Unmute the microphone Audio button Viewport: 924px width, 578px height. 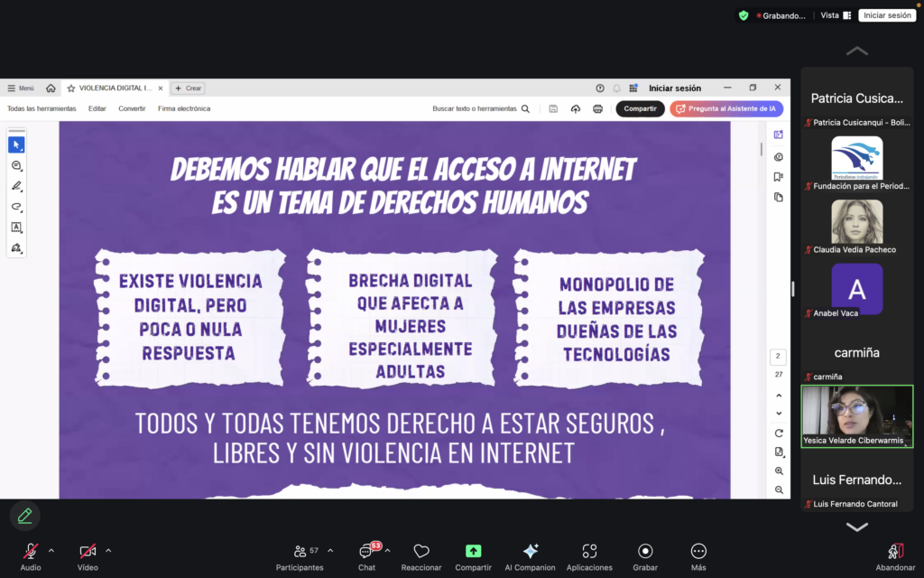[31, 551]
